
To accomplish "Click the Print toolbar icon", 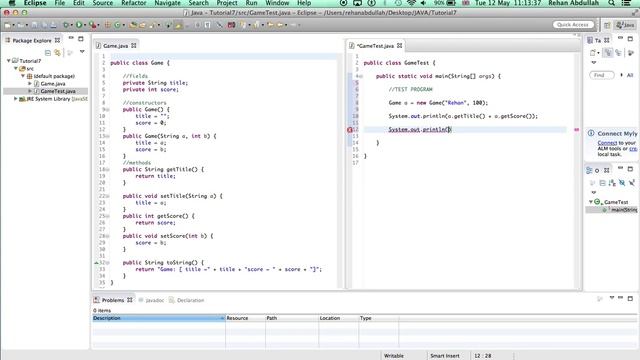I will [x=53, y=25].
